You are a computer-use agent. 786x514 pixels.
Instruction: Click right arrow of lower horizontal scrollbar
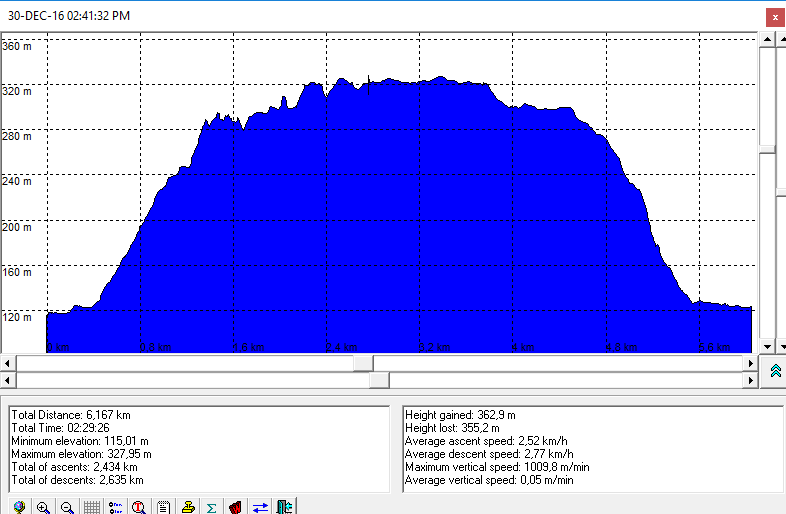(x=751, y=380)
